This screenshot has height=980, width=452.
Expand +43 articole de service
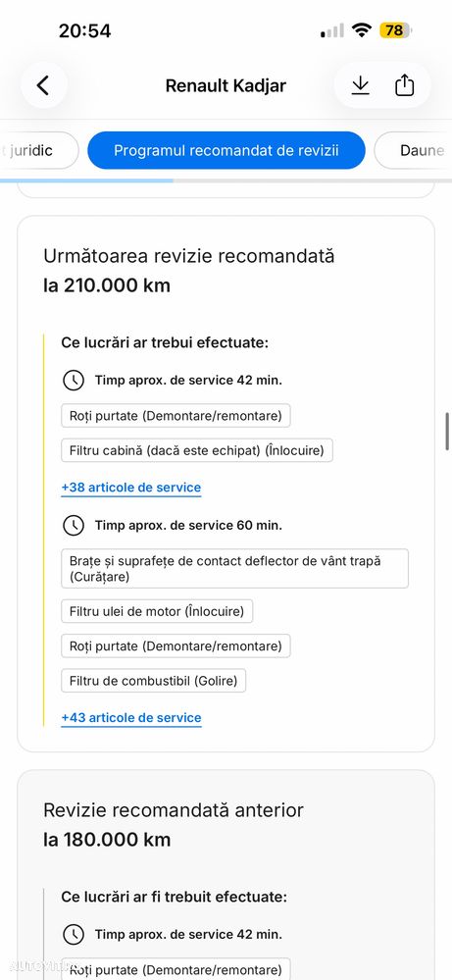pos(131,718)
